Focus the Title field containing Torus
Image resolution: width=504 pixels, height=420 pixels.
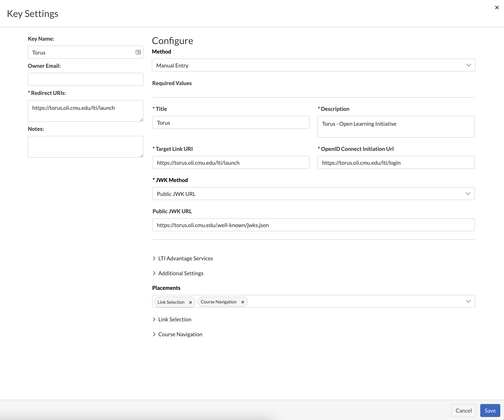pos(231,123)
